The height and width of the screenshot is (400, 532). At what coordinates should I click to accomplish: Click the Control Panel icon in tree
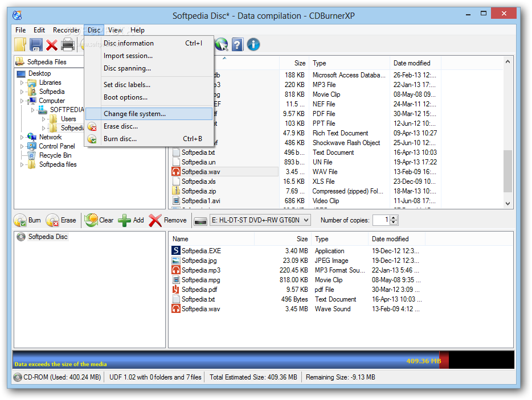[32, 146]
